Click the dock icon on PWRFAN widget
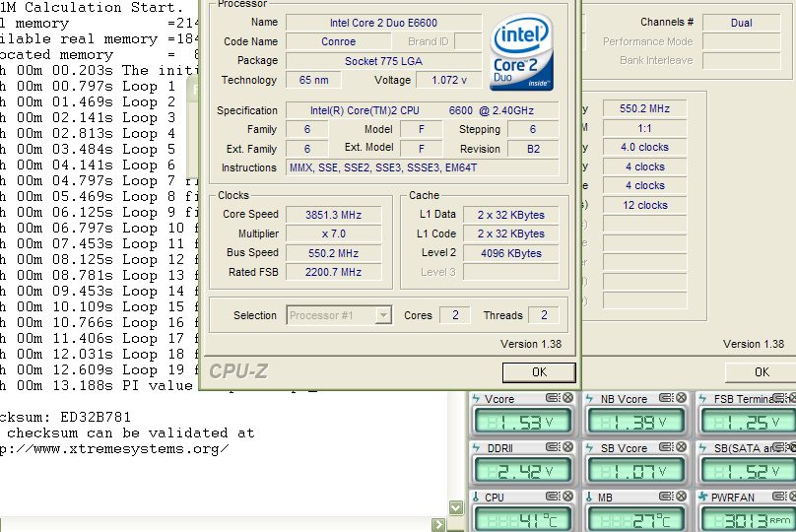The height and width of the screenshot is (532, 796). click(x=779, y=496)
